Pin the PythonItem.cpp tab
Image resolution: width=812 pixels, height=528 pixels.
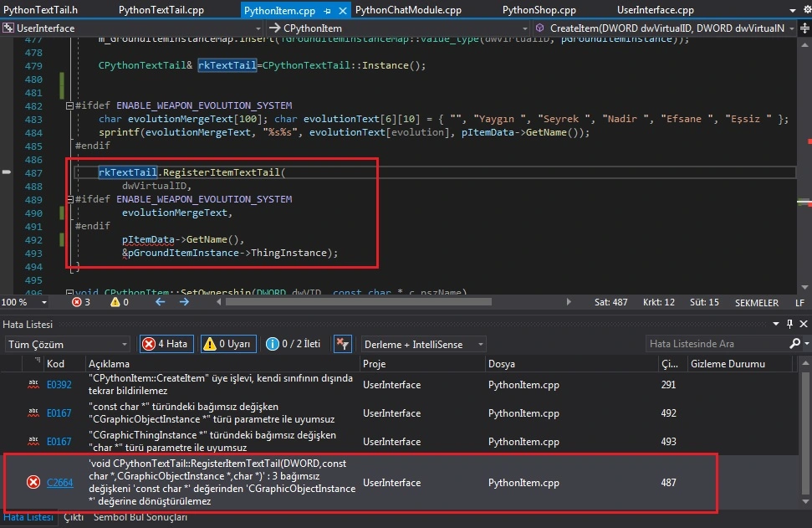coord(328,11)
